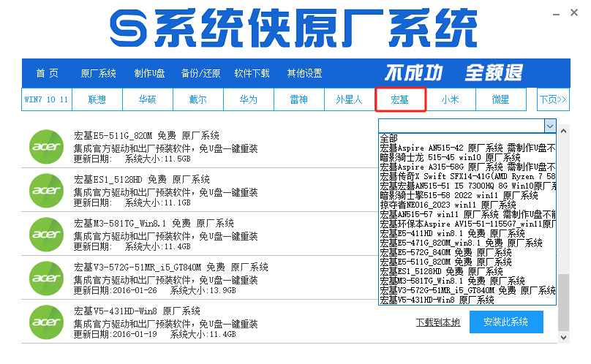
Task: Open 软件下载 menu
Action: [252, 73]
